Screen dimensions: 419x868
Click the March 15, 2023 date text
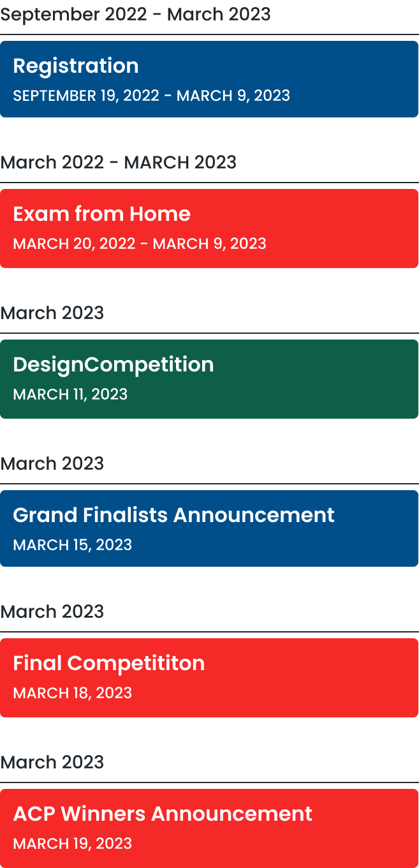pyautogui.click(x=73, y=545)
